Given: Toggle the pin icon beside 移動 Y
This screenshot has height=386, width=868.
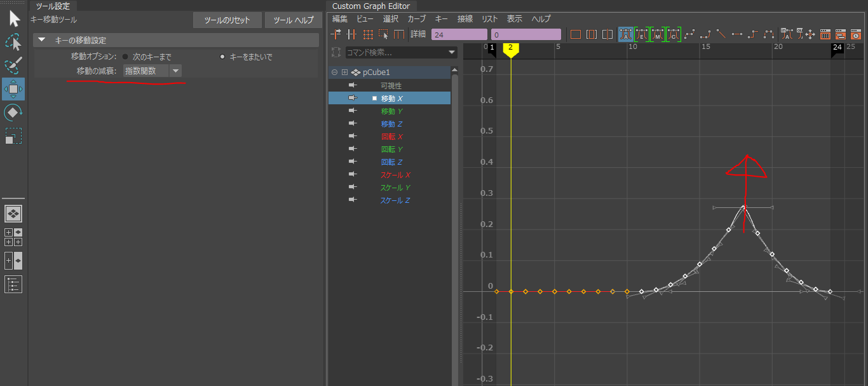Looking at the screenshot, I should coord(353,111).
